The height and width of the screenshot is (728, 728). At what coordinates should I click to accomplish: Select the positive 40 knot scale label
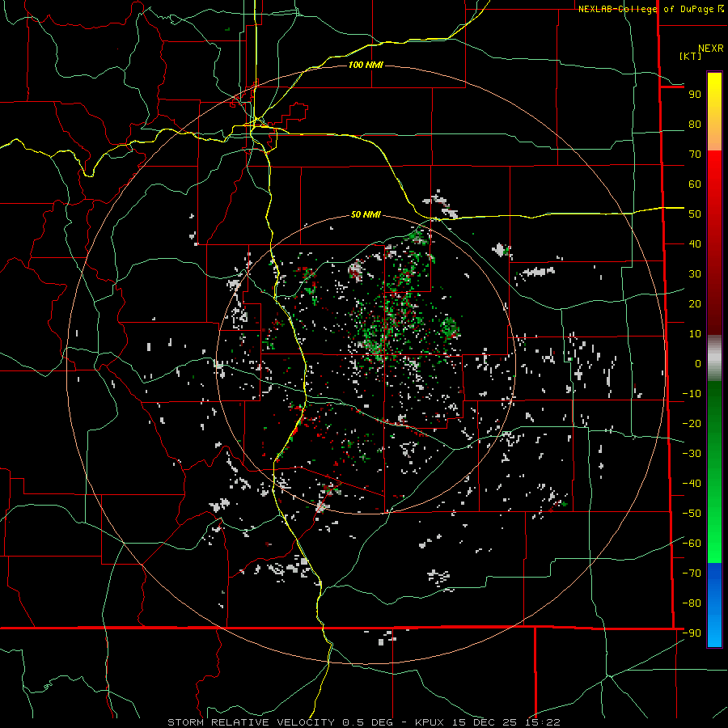[695, 244]
